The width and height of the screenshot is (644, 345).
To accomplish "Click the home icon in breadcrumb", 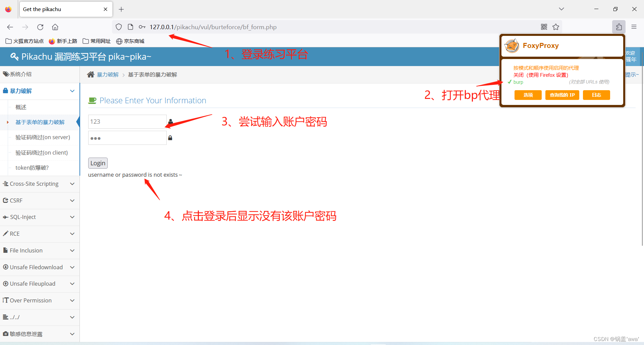I will [x=91, y=74].
